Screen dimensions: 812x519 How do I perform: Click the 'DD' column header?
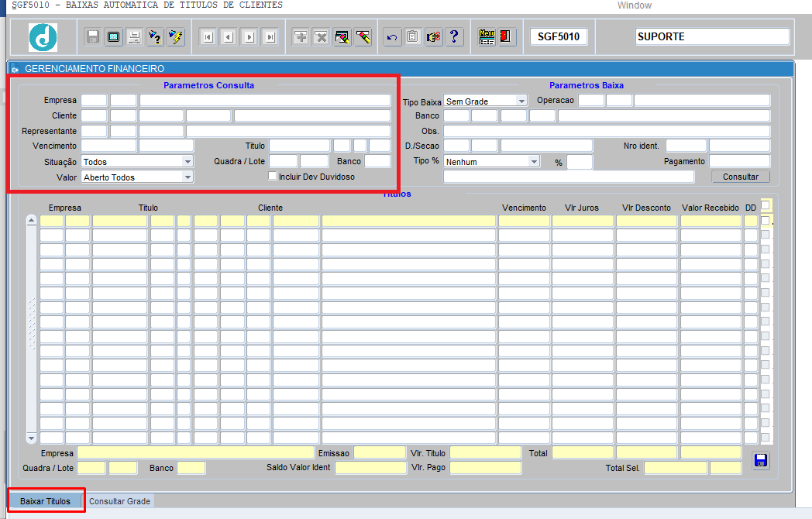[x=750, y=208]
